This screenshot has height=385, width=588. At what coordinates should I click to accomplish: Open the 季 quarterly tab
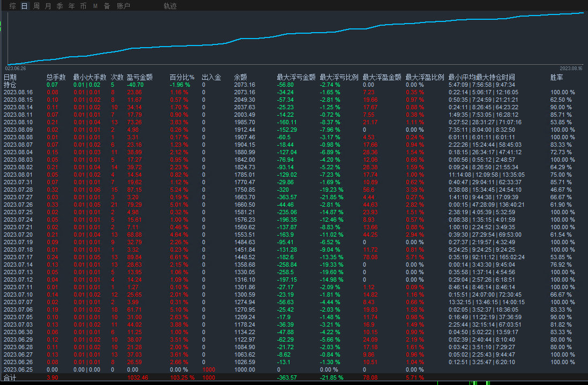click(x=59, y=6)
